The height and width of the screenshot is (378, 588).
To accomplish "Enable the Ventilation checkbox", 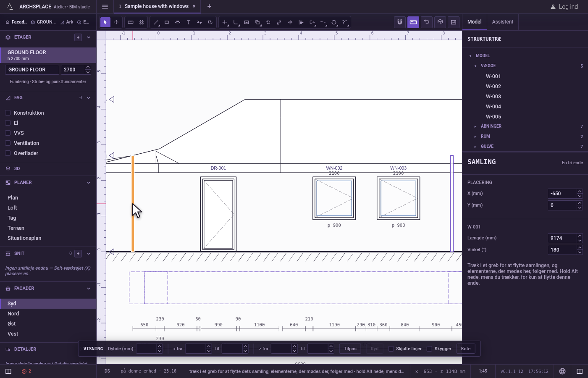I will (8, 143).
